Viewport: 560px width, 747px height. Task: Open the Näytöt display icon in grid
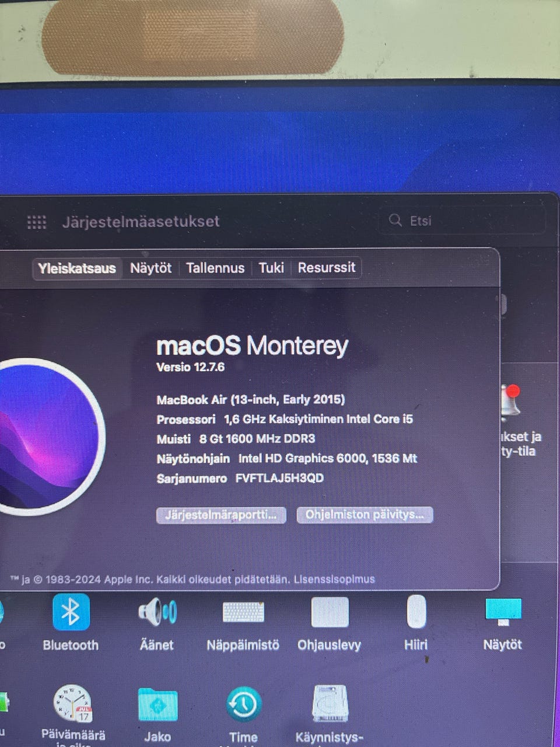503,612
